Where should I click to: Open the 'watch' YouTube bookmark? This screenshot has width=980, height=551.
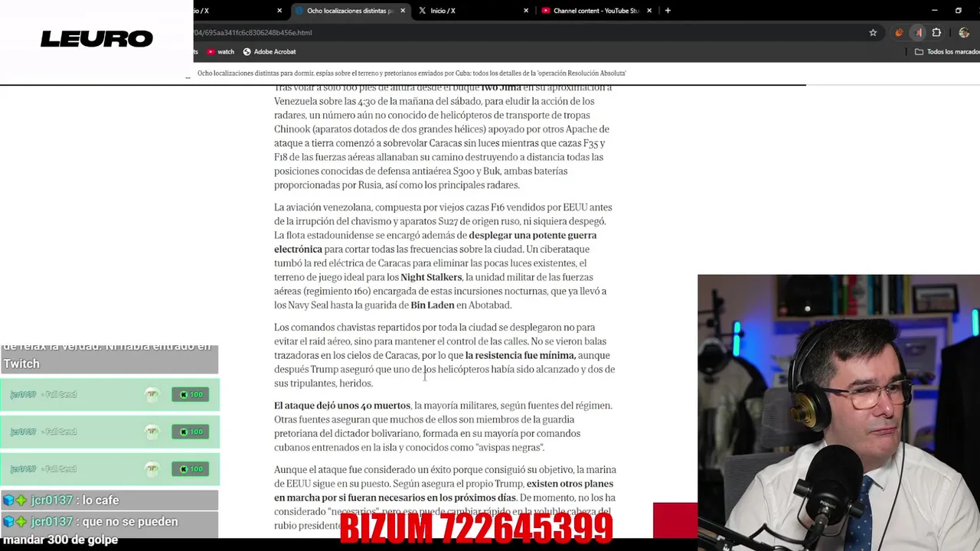[220, 52]
